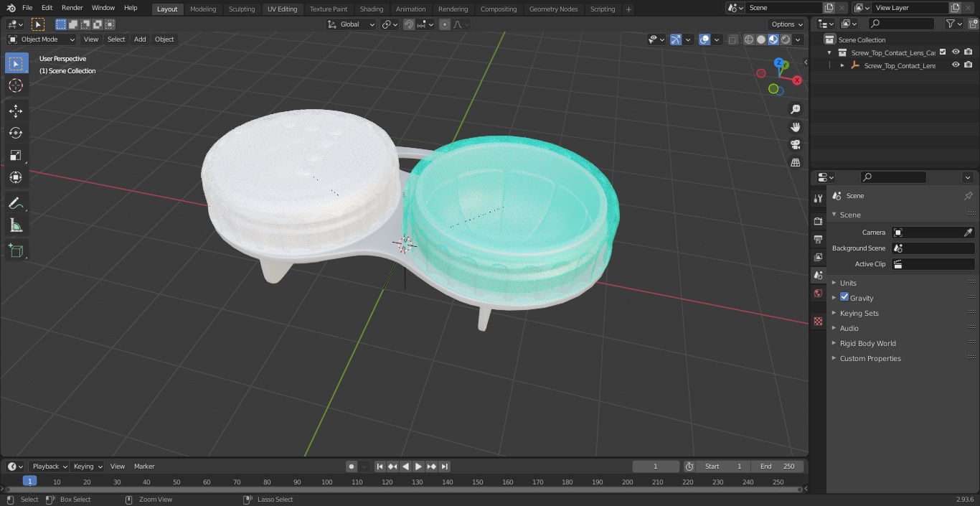Screen dimensions: 980x506
Task: Click the zoom magnifier viewport icon
Action: [795, 109]
